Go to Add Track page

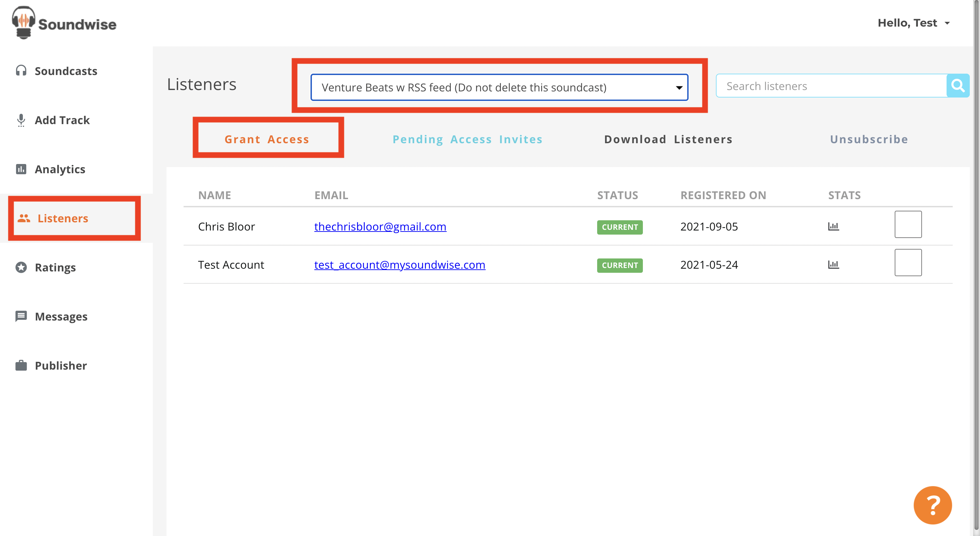pyautogui.click(x=62, y=120)
